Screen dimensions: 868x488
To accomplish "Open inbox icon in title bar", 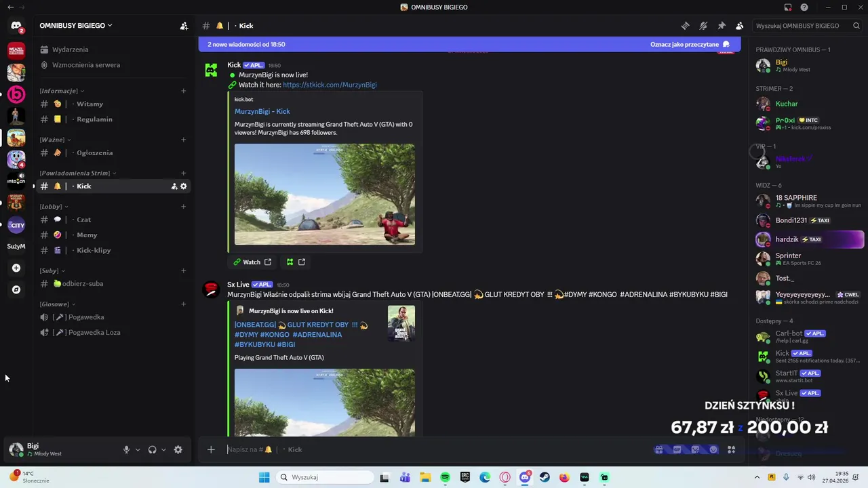I will point(788,7).
